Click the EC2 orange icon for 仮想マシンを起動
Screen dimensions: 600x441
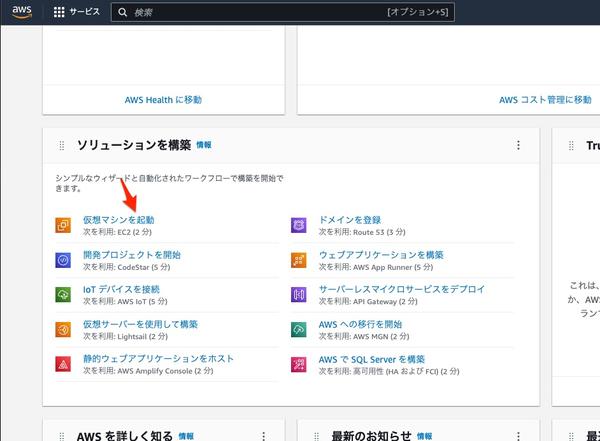pos(63,225)
